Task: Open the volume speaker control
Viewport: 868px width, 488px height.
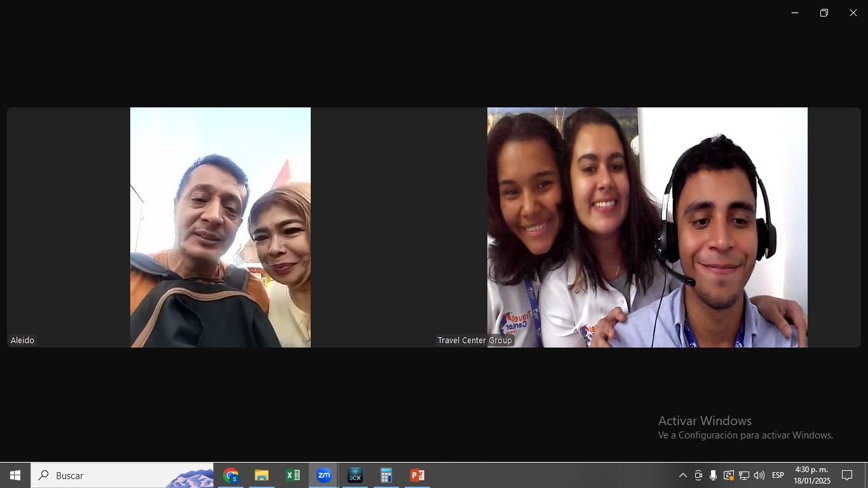Action: (759, 475)
